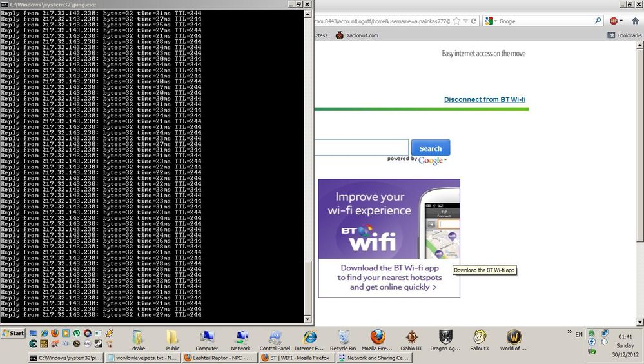Click the power lightning tray icon

click(x=591, y=342)
